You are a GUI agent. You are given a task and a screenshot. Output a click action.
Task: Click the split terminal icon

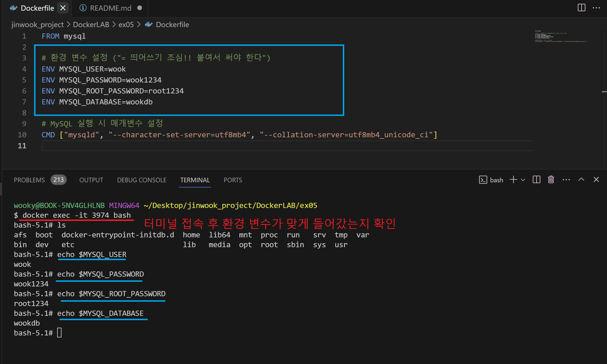click(536, 180)
